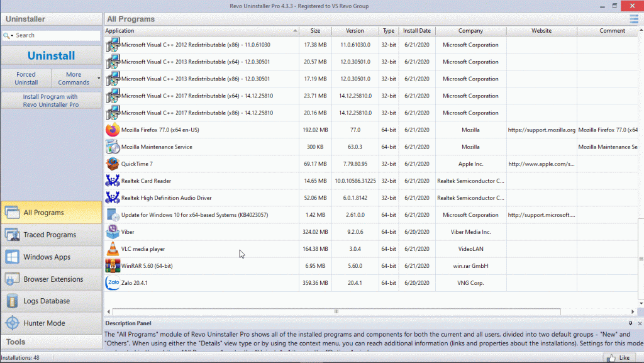
Task: Sort by the Size column header
Action: [316, 31]
